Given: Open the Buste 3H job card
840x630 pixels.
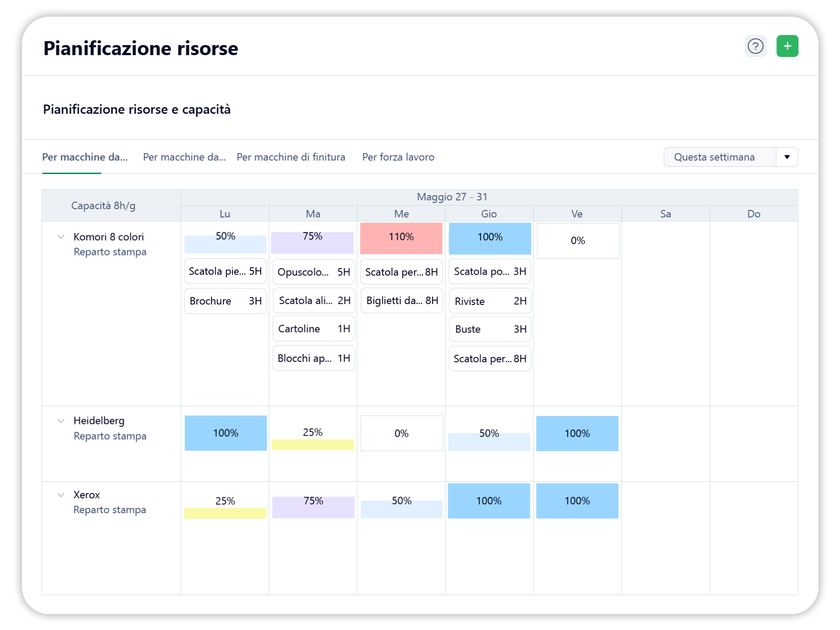Looking at the screenshot, I should [490, 329].
